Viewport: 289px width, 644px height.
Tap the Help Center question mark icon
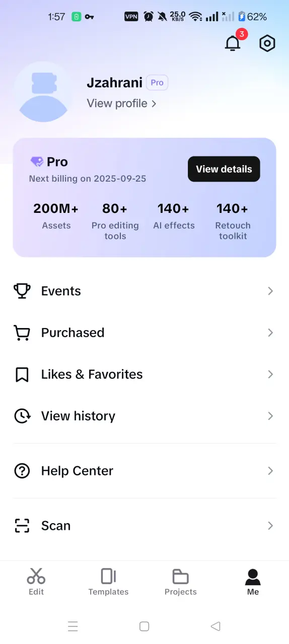point(22,471)
